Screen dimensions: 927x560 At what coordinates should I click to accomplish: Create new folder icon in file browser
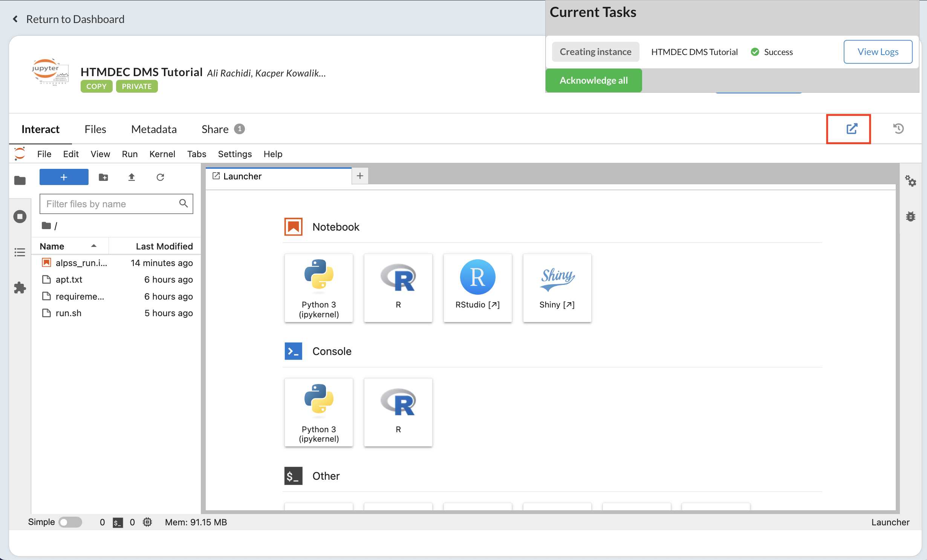[103, 177]
